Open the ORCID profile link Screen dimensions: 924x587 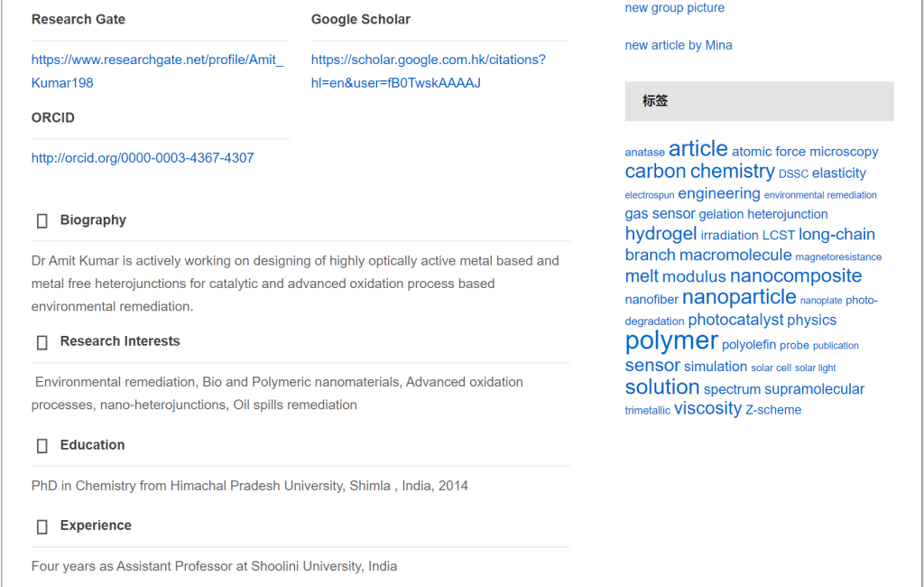pyautogui.click(x=143, y=158)
